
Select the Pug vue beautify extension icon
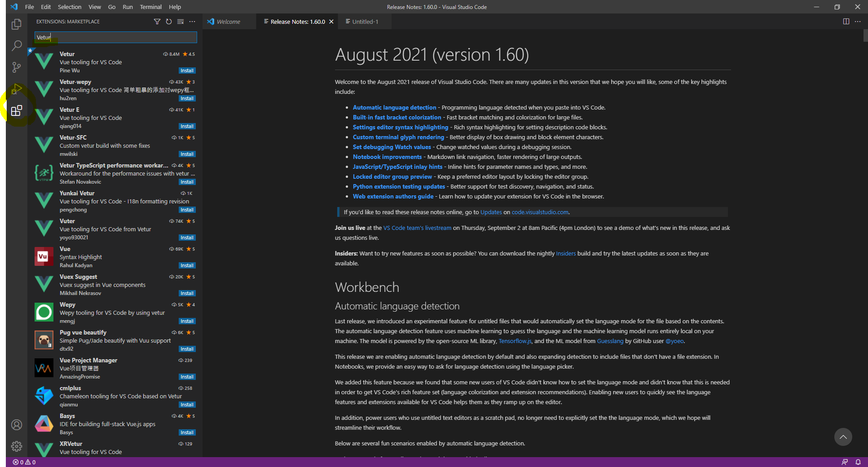click(x=44, y=340)
